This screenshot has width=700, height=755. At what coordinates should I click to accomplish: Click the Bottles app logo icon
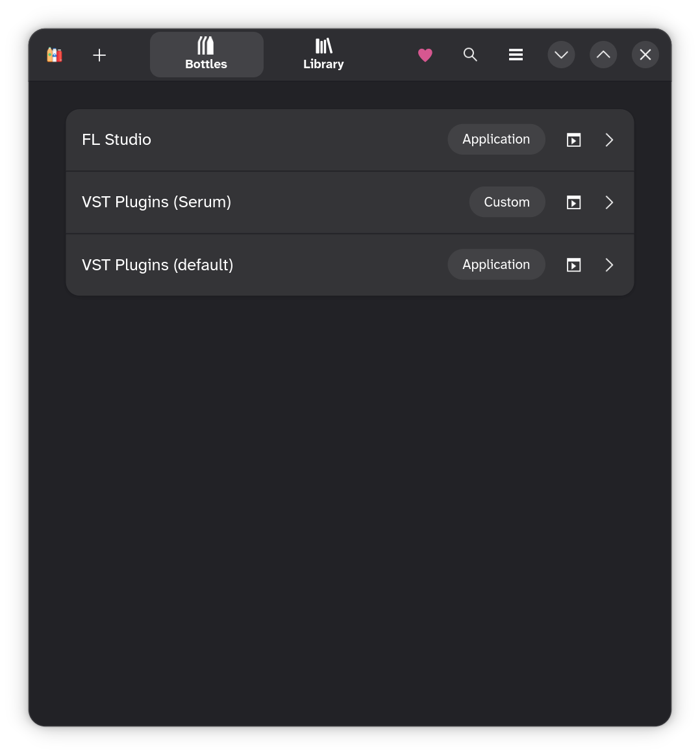55,55
